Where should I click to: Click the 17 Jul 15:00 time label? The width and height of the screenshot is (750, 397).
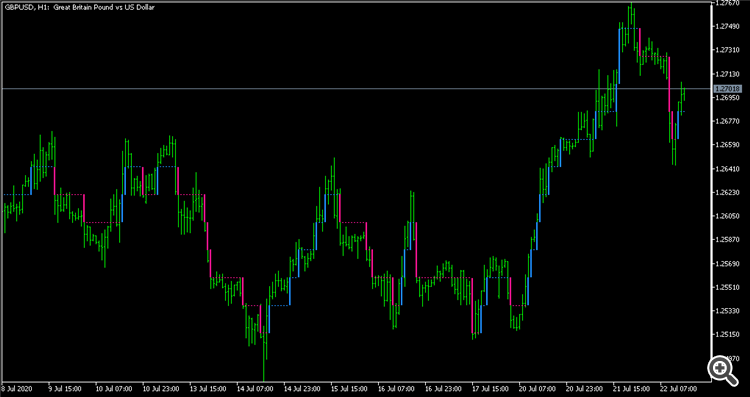tap(489, 388)
